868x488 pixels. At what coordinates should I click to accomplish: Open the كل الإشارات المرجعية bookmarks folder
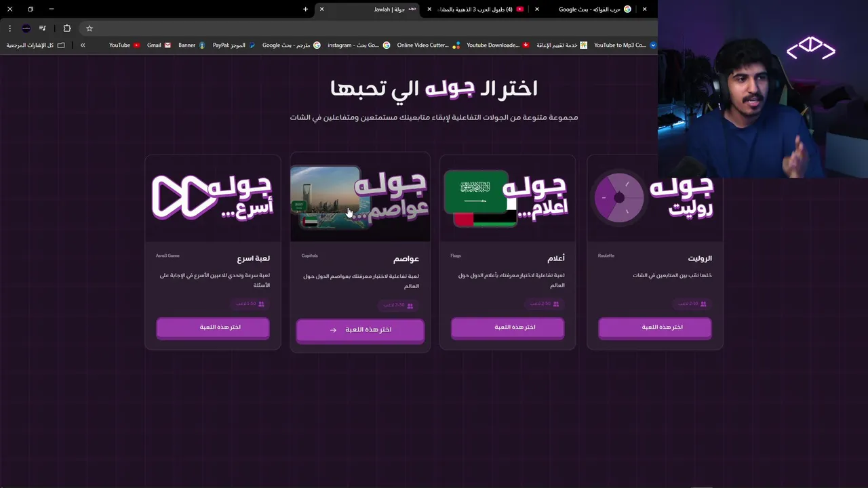[x=35, y=45]
